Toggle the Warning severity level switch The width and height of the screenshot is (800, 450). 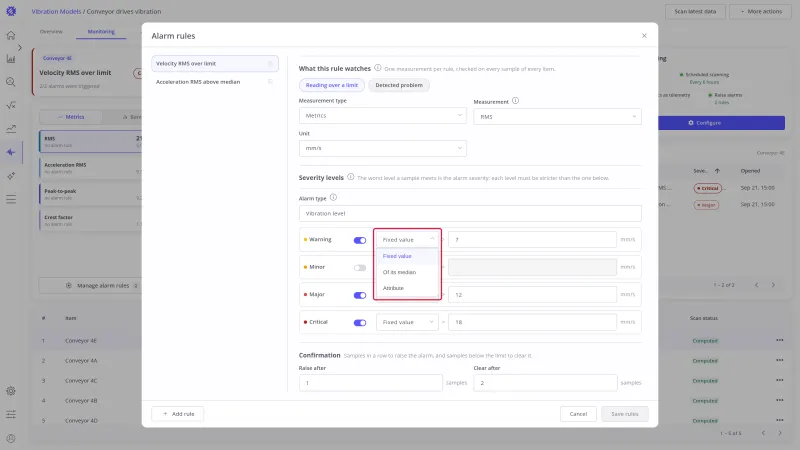360,240
